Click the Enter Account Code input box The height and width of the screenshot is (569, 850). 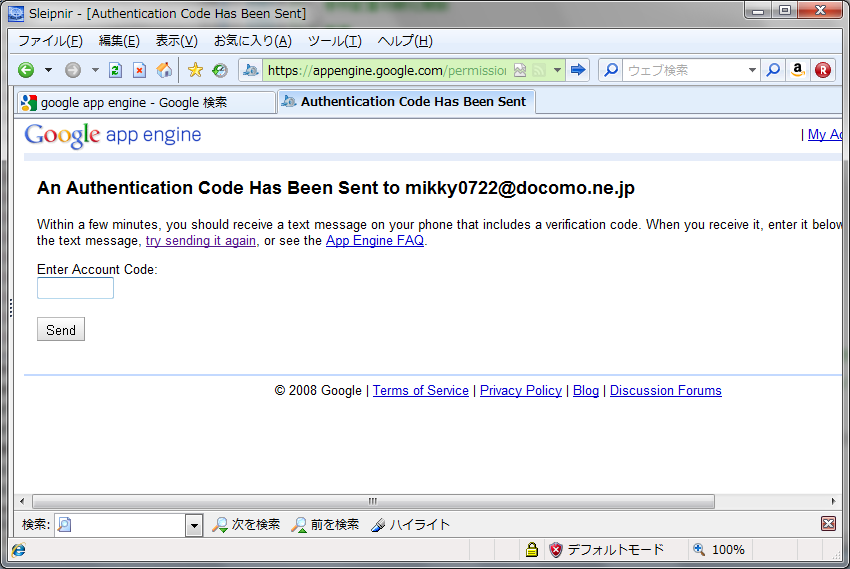pos(75,288)
